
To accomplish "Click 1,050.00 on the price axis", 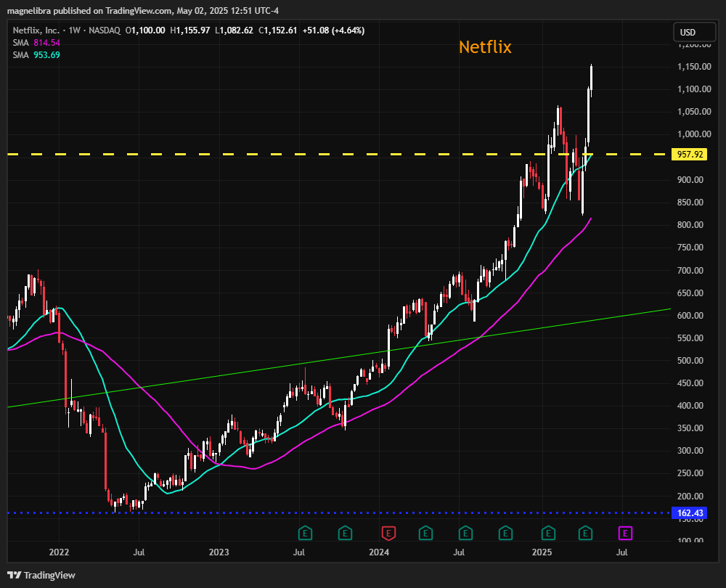I will (694, 112).
